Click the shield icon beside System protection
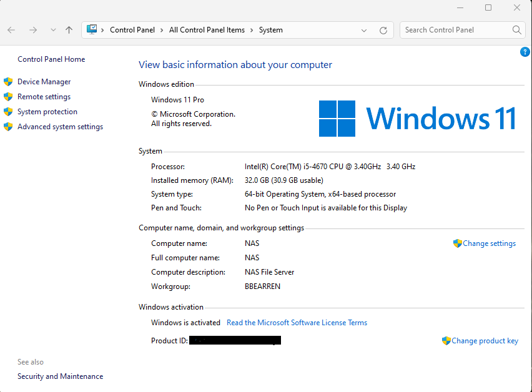The height and width of the screenshot is (392, 532). tap(8, 112)
